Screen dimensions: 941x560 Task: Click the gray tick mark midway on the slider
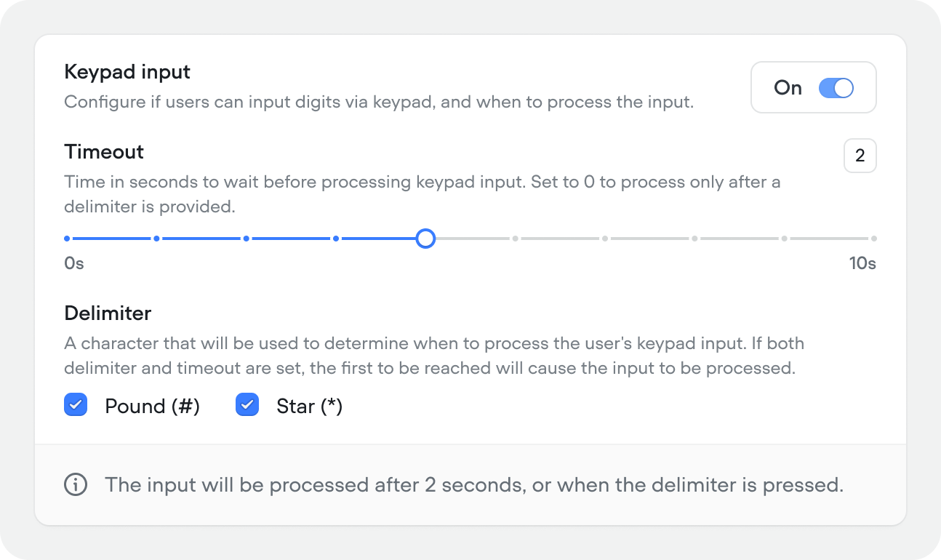pyautogui.click(x=515, y=238)
